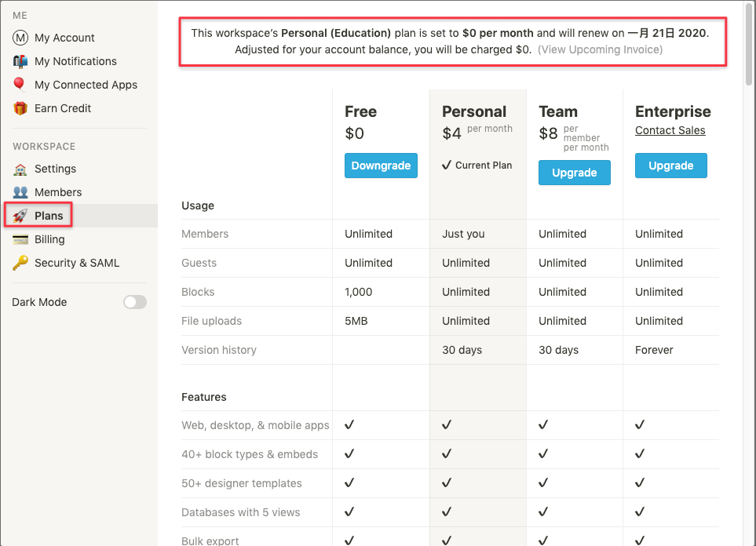Image resolution: width=756 pixels, height=546 pixels.
Task: Click the Earn Credit gift icon
Action: point(20,108)
